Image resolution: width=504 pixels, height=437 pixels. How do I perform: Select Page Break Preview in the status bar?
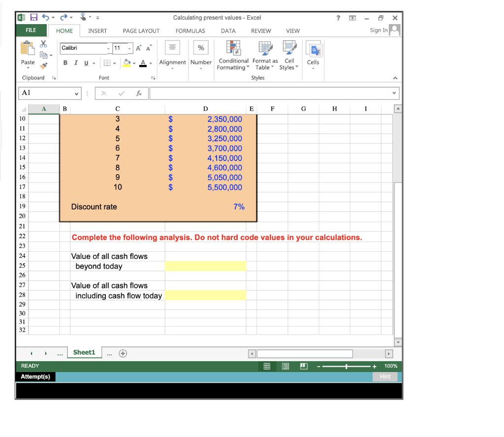click(304, 366)
